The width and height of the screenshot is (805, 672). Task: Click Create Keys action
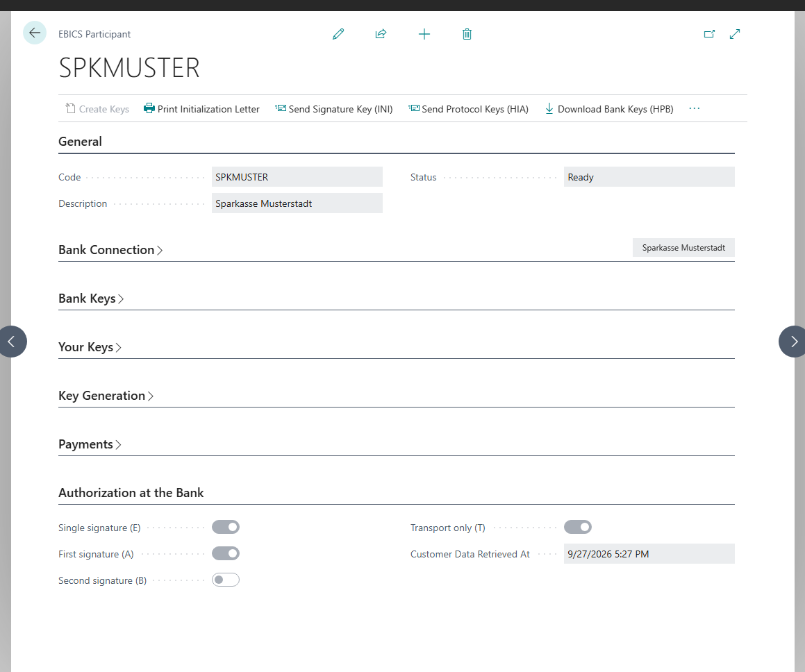[x=97, y=109]
